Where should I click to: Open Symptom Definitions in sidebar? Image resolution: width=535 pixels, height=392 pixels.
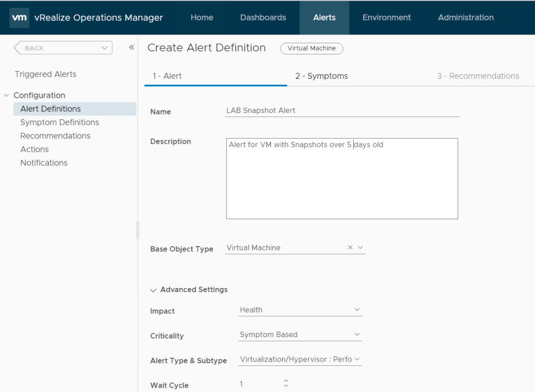(60, 122)
